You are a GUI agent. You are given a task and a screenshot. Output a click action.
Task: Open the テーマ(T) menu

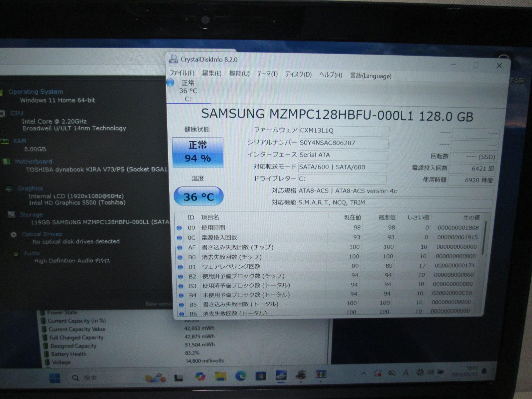click(x=267, y=74)
